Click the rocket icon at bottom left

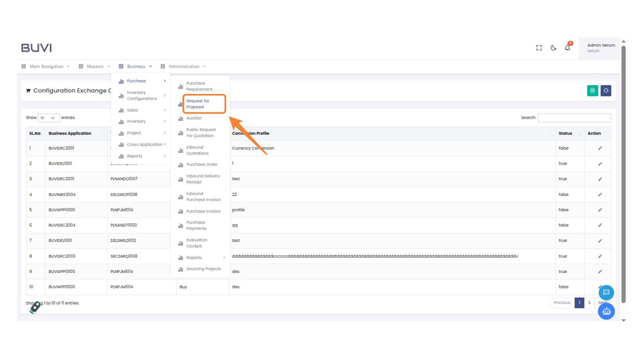coord(35,307)
